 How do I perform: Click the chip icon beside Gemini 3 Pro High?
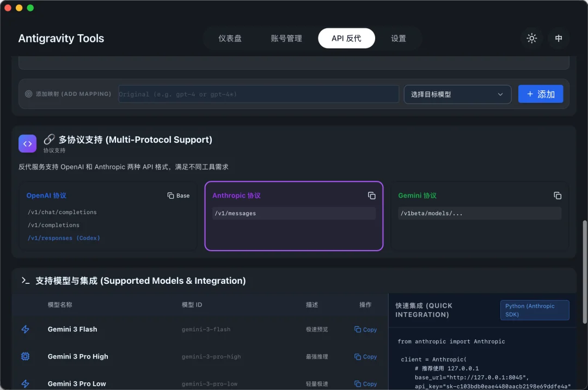[x=25, y=356]
